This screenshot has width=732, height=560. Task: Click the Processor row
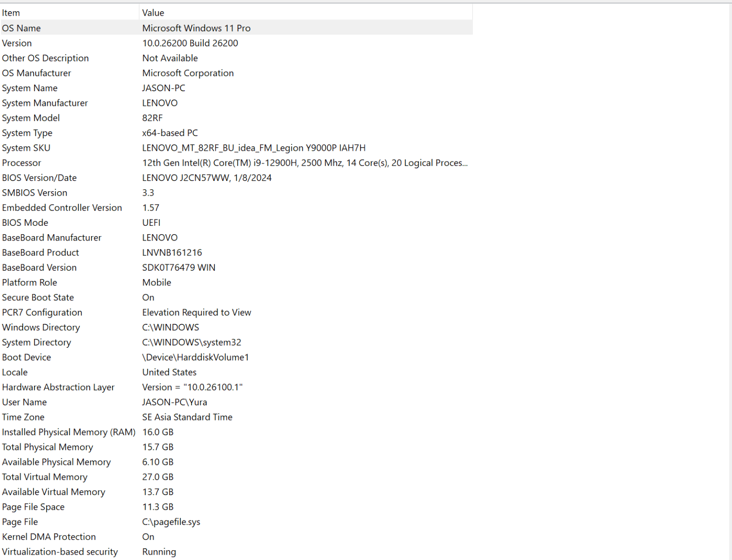click(x=21, y=163)
